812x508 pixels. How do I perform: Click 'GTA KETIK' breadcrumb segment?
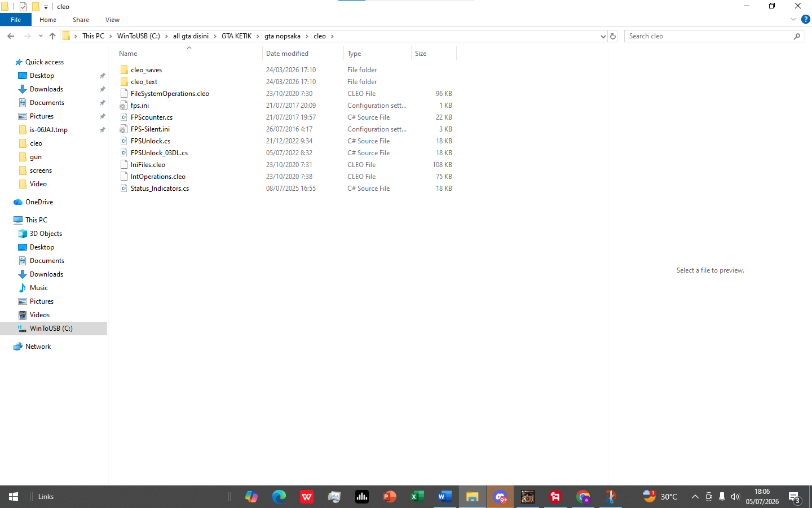(x=236, y=36)
